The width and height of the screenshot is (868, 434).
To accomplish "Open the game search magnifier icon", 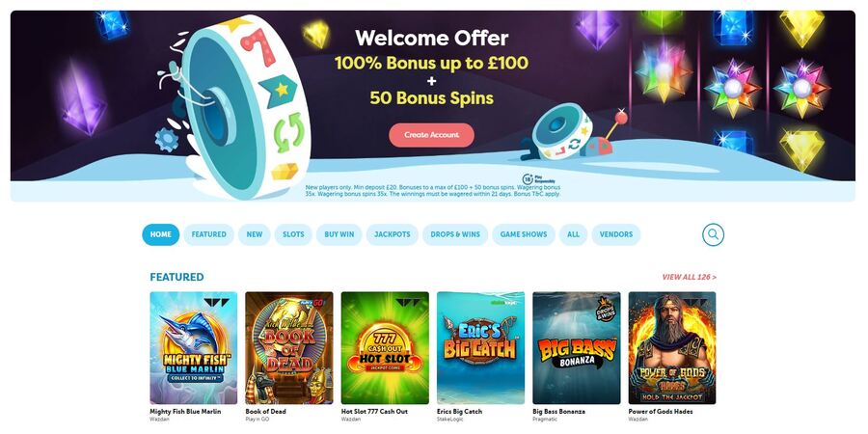I will pos(713,234).
